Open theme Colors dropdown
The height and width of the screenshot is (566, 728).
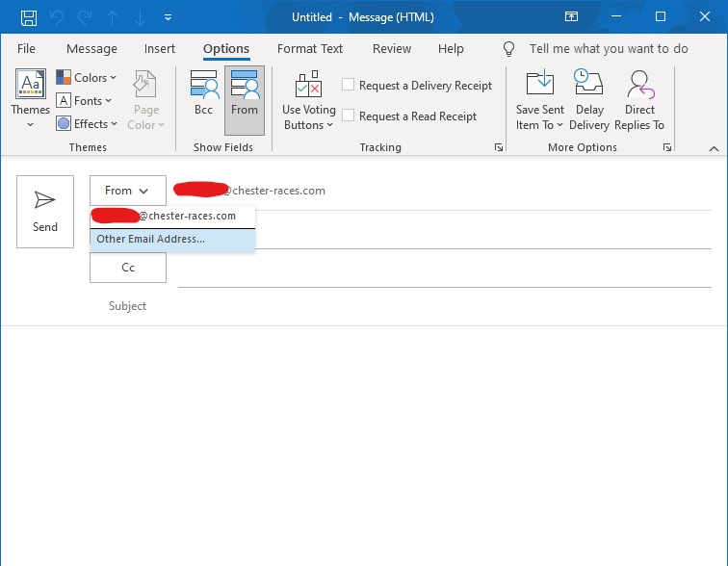coord(87,77)
